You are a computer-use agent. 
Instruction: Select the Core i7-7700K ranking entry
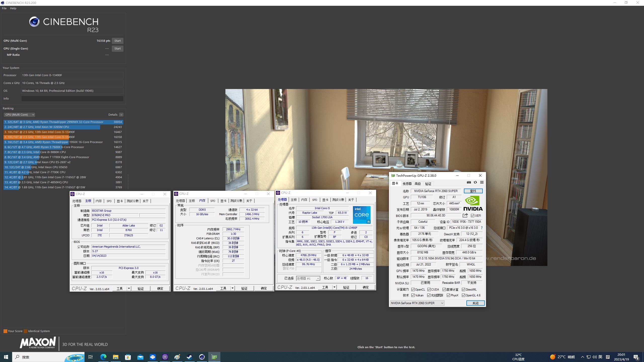(x=63, y=172)
